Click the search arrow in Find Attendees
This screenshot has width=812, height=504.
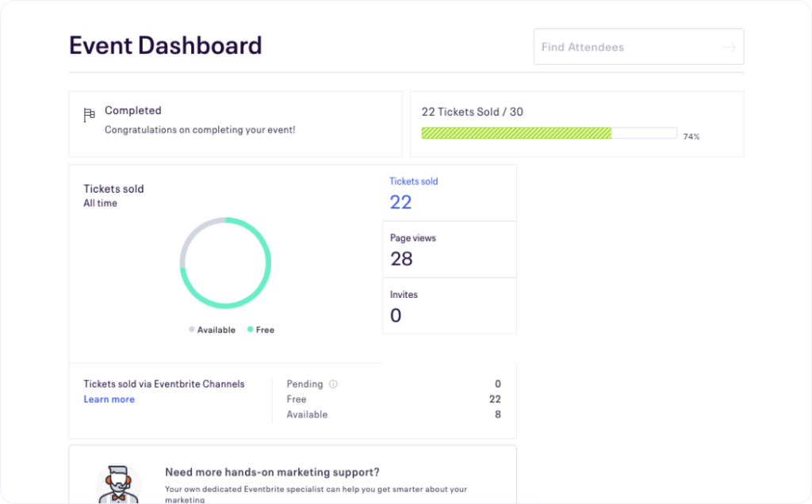[729, 47]
